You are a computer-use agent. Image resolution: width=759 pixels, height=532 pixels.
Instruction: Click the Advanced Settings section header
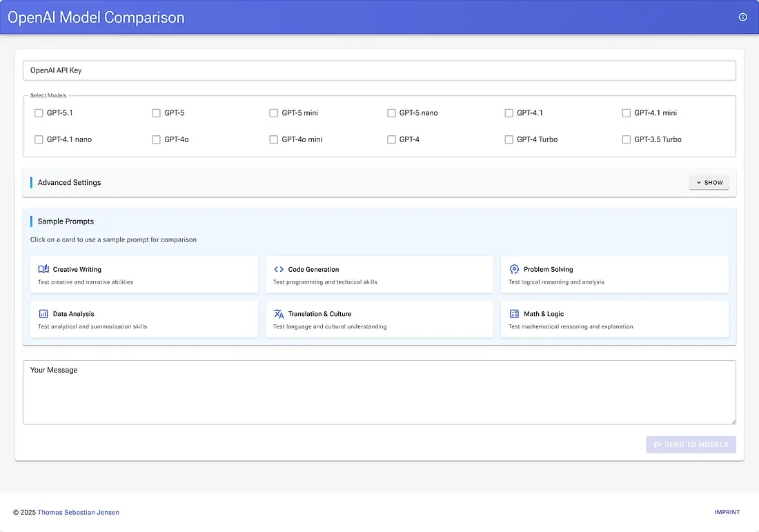coord(69,182)
